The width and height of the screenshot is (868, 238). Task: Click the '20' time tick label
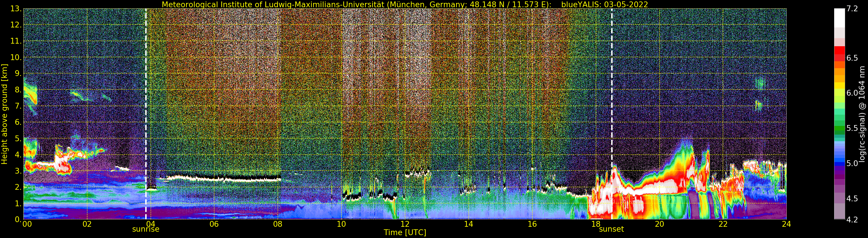tap(659, 224)
